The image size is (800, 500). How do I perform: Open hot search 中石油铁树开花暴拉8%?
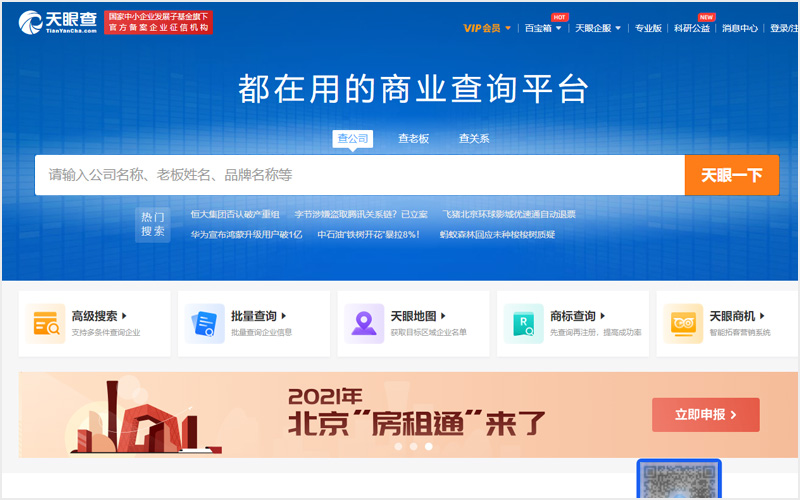point(368,235)
